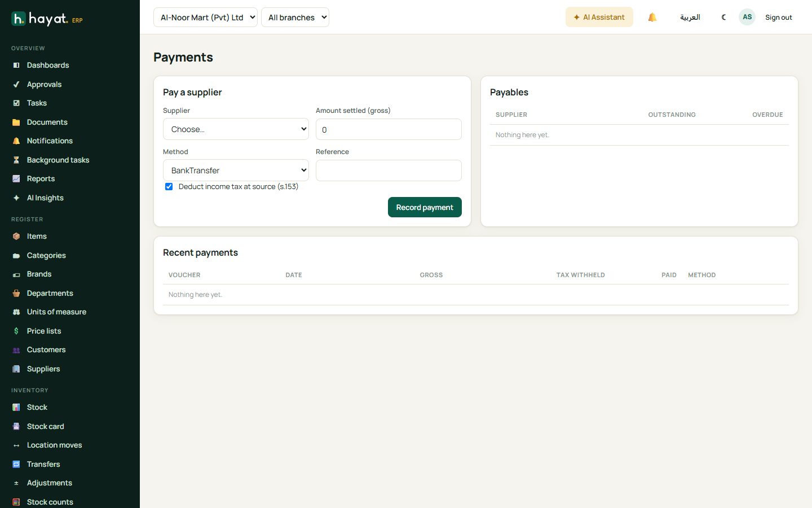812x508 pixels.
Task: Toggle Deduct income tax at source checkbox
Action: (x=169, y=187)
